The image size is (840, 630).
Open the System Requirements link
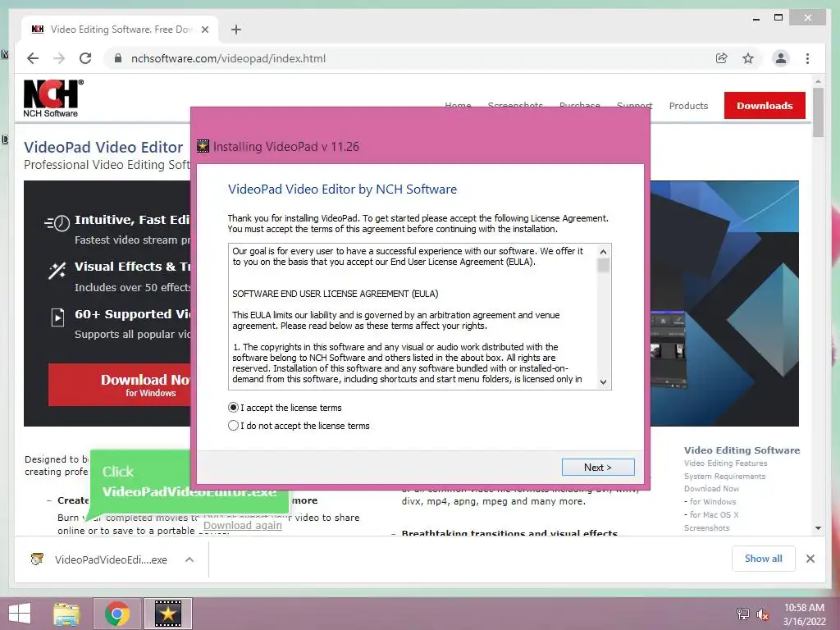[x=724, y=477]
